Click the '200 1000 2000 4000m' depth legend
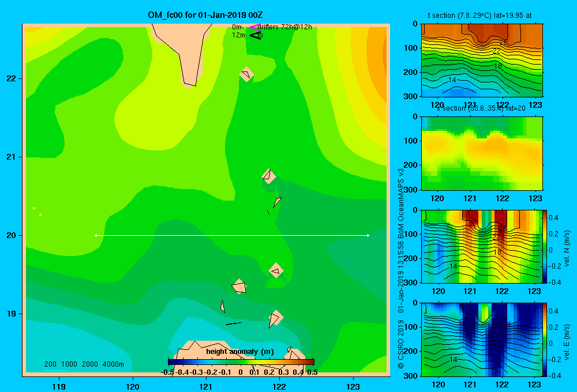 [84, 364]
